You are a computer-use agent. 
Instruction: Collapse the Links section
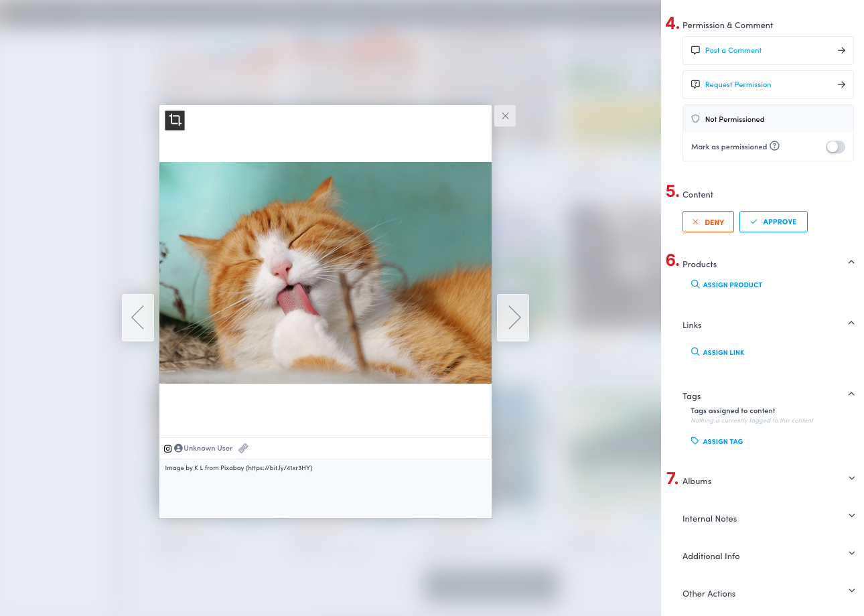[x=851, y=323]
